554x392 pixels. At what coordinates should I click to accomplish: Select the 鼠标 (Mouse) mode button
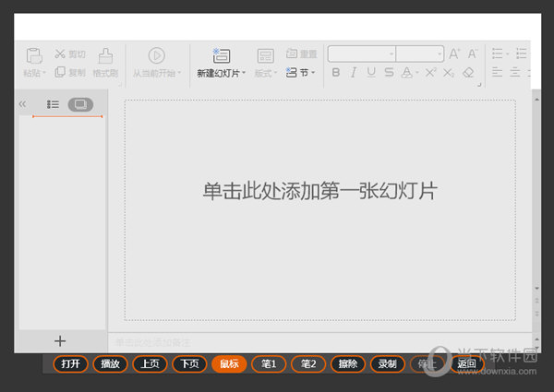click(x=229, y=363)
